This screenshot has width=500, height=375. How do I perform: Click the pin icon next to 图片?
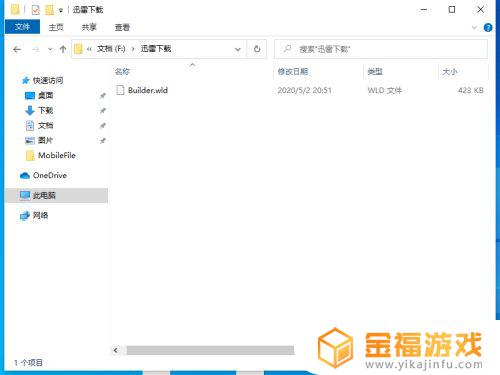tap(103, 141)
